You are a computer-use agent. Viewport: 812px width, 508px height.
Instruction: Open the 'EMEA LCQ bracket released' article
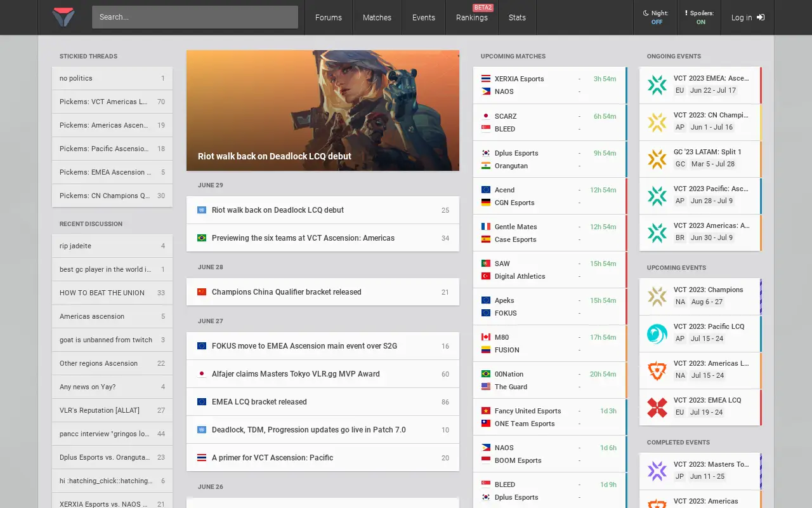[323, 402]
